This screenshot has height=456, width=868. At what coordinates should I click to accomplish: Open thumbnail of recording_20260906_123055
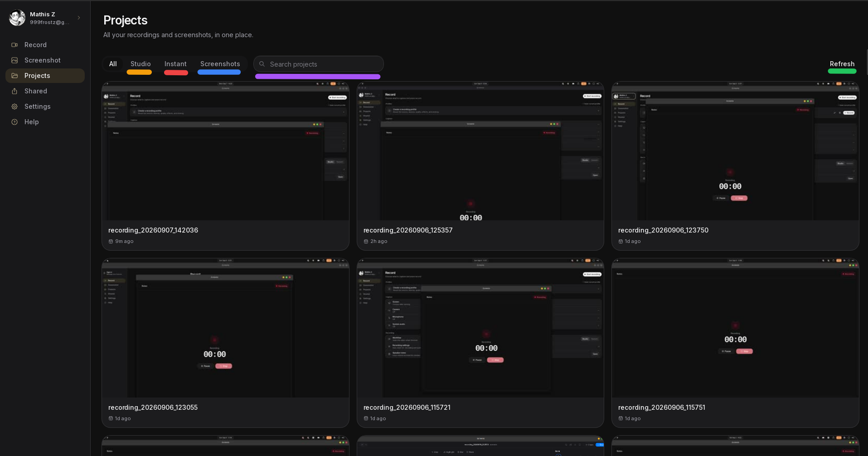(x=225, y=328)
